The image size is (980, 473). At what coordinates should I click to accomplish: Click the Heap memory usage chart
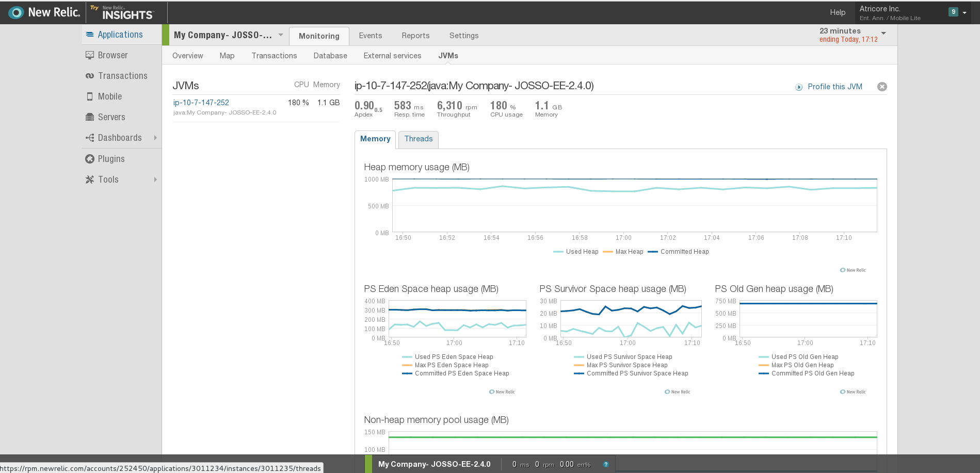(634, 205)
